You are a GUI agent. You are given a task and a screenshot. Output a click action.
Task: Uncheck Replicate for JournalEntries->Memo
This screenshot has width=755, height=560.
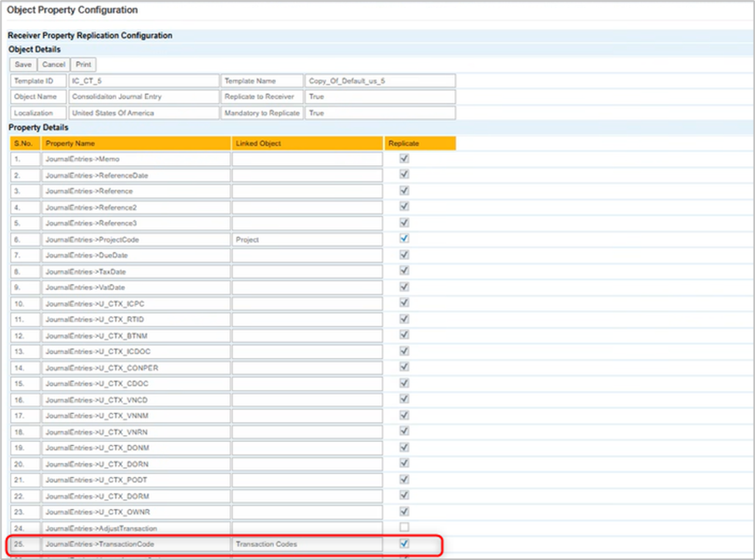click(x=404, y=158)
